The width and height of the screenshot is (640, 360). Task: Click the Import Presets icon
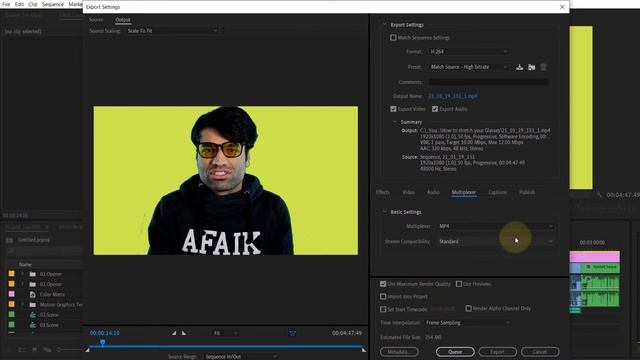click(531, 67)
